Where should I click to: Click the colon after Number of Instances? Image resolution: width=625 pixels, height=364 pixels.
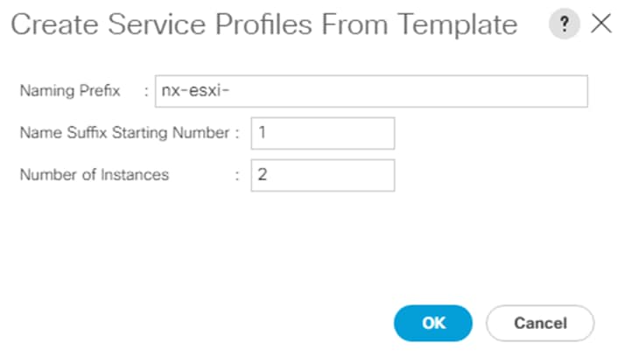[237, 174]
